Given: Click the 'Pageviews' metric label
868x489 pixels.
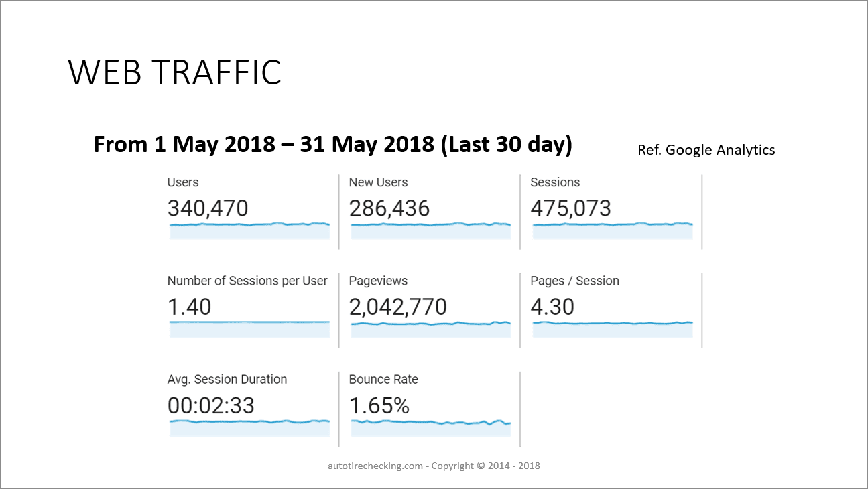Looking at the screenshot, I should [x=378, y=281].
